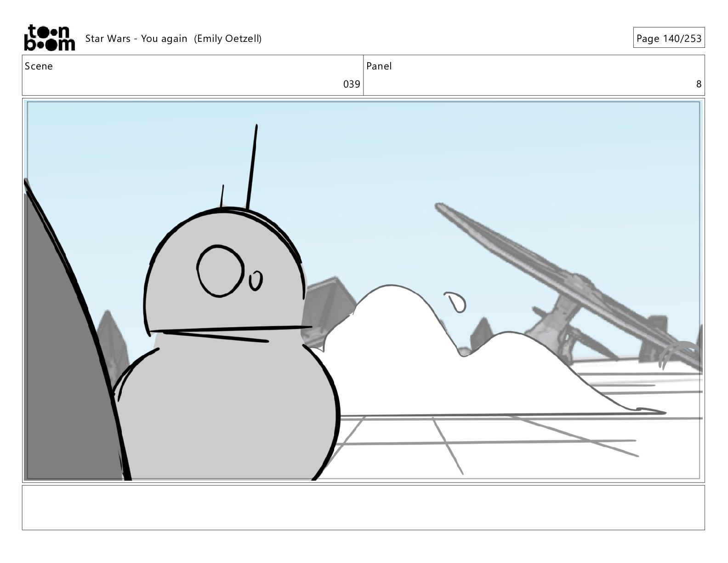The height and width of the screenshot is (563, 728).
Task: Click the author name '(Emily Oetzell)'
Action: [227, 39]
